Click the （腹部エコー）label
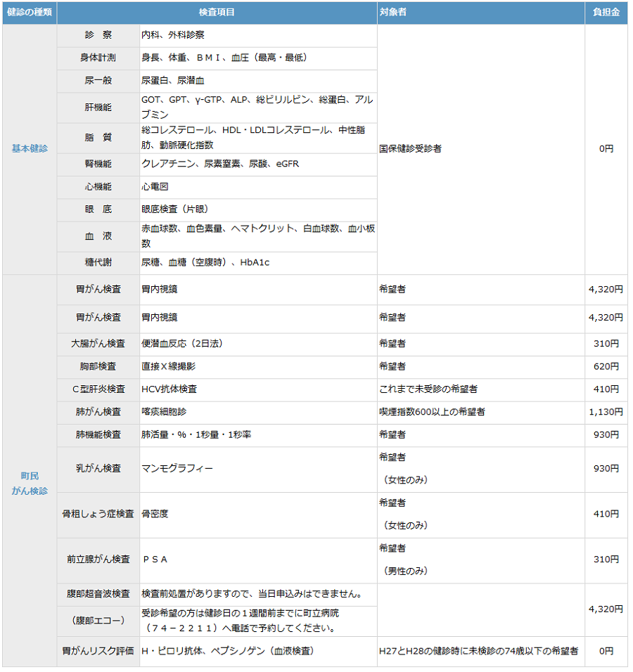The image size is (633, 672). (x=98, y=622)
